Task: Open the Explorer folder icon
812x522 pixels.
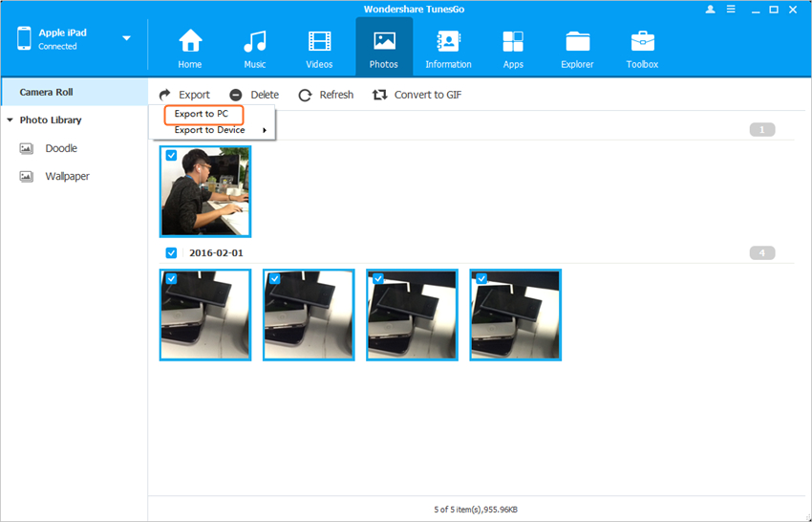Action: coord(577,42)
